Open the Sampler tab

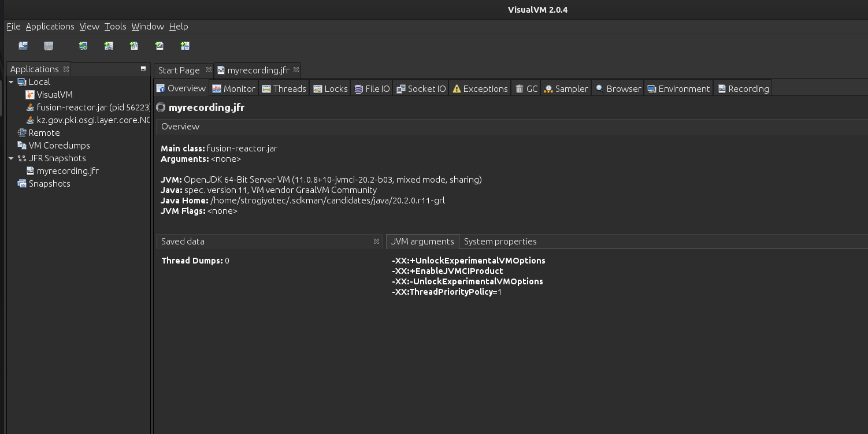(x=566, y=88)
